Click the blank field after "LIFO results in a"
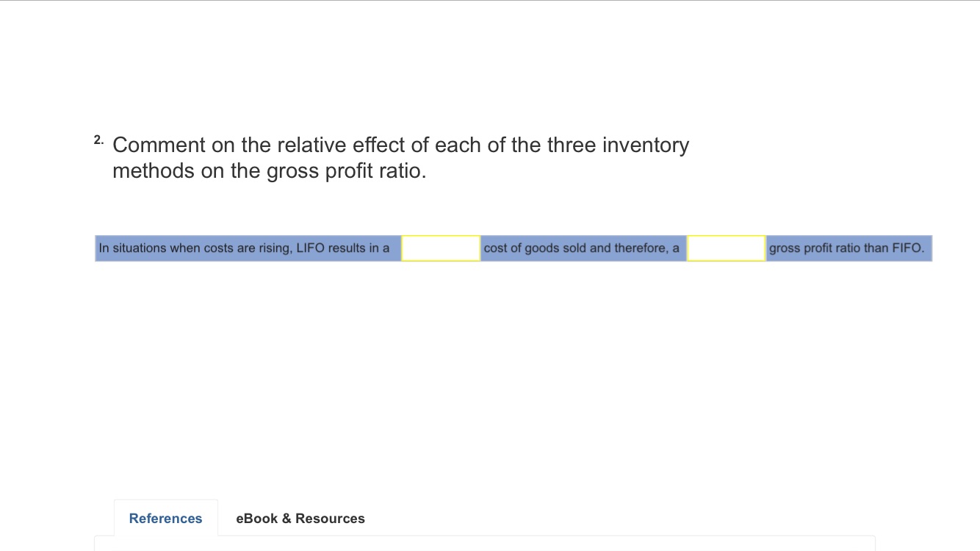The height and width of the screenshot is (551, 980). [441, 248]
